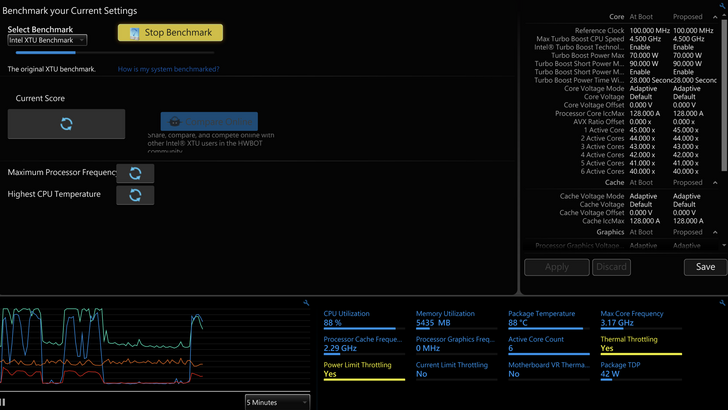Viewport: 728px width, 410px height.
Task: Collapse the Core settings section
Action: (x=715, y=17)
